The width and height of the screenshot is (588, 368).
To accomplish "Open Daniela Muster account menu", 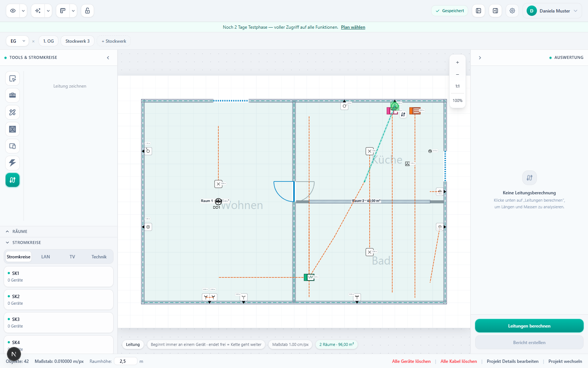I will coord(552,11).
